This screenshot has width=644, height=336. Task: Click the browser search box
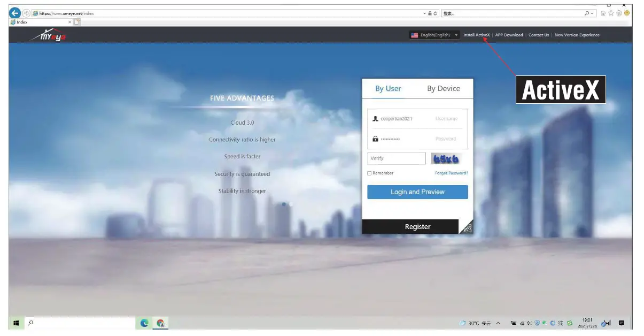pyautogui.click(x=512, y=13)
